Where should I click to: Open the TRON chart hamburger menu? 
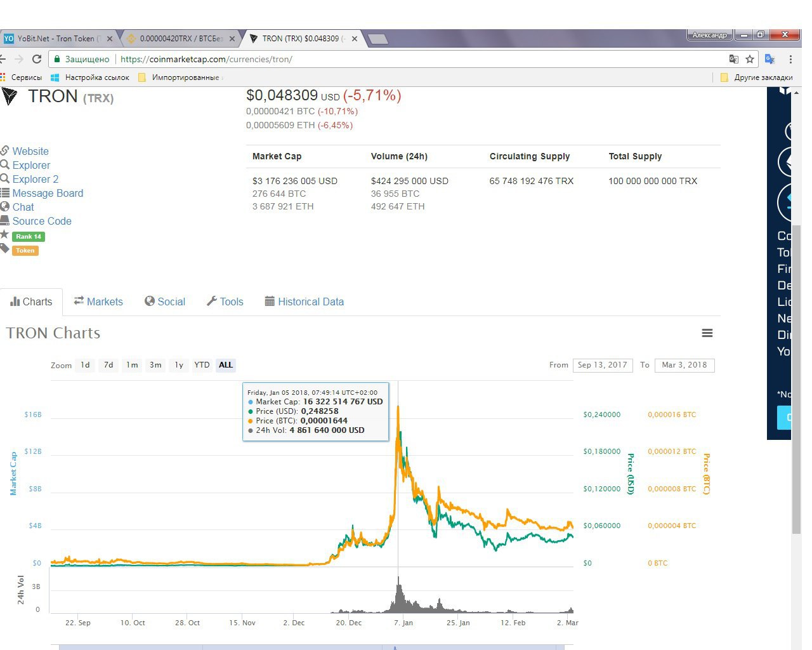click(x=707, y=333)
